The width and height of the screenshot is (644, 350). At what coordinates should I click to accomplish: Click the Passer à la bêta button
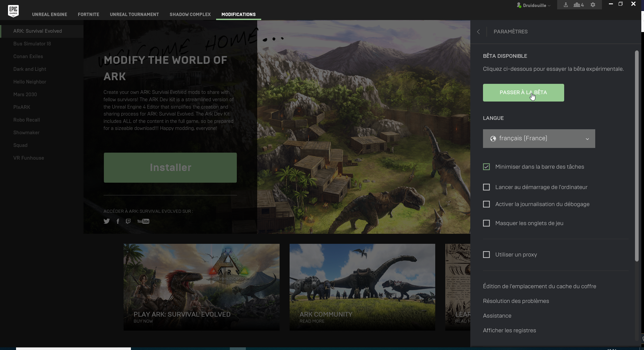click(523, 93)
